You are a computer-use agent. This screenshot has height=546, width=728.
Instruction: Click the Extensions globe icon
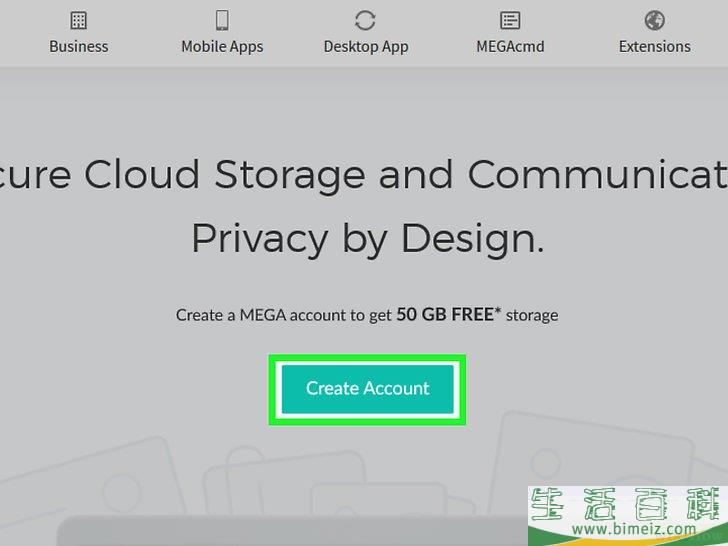tap(654, 20)
